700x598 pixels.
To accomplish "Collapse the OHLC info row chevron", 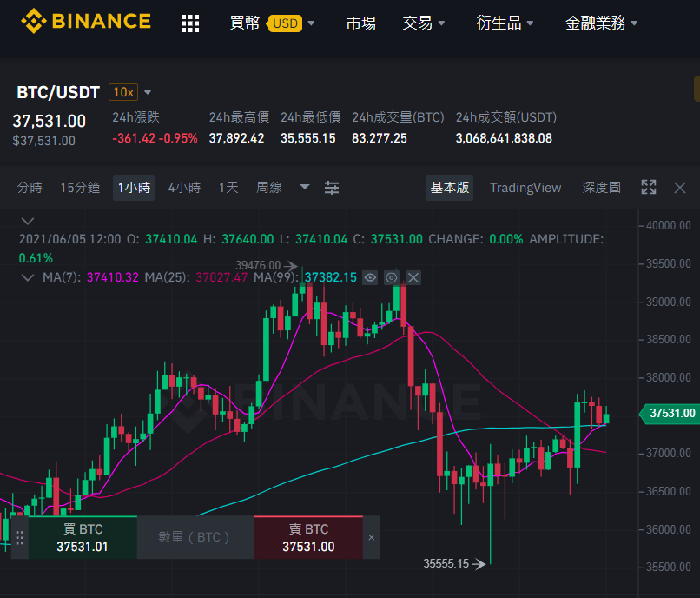I will tap(28, 222).
